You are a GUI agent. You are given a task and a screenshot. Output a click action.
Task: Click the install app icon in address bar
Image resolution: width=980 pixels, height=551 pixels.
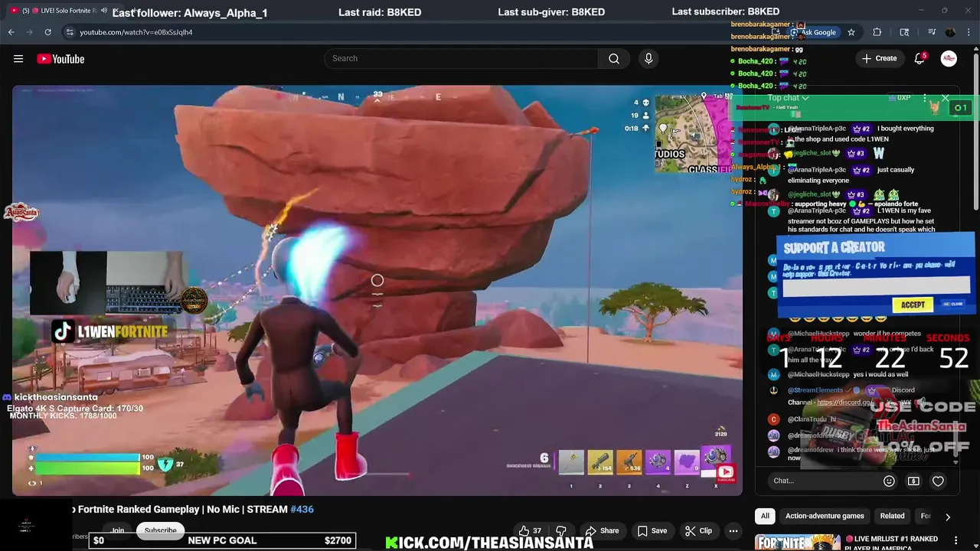click(776, 32)
